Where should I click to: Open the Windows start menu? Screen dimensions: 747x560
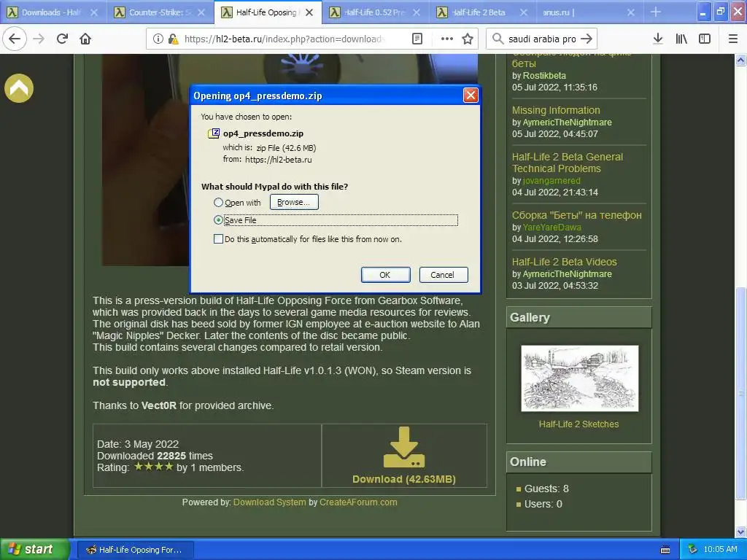pyautogui.click(x=34, y=549)
